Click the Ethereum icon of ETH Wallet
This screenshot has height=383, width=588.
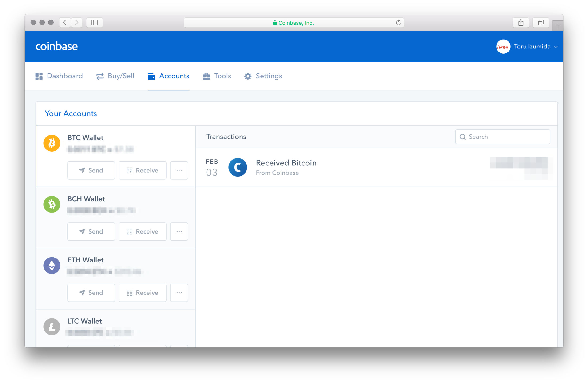52,265
